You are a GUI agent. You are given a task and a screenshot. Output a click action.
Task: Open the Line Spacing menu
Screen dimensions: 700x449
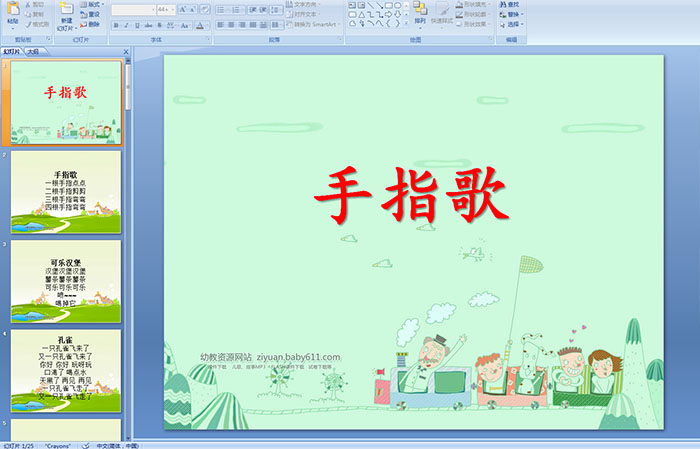[x=276, y=10]
